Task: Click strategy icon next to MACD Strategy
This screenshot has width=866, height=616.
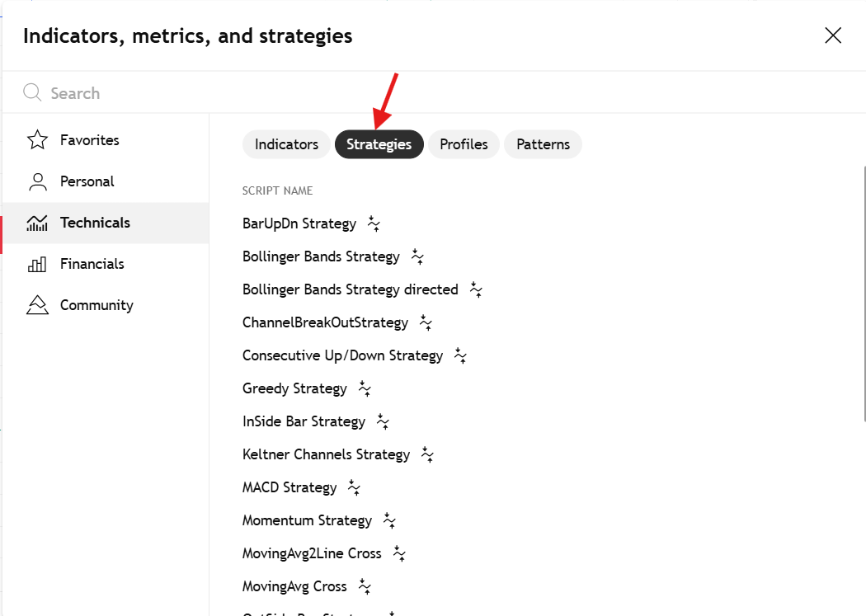Action: coord(354,487)
